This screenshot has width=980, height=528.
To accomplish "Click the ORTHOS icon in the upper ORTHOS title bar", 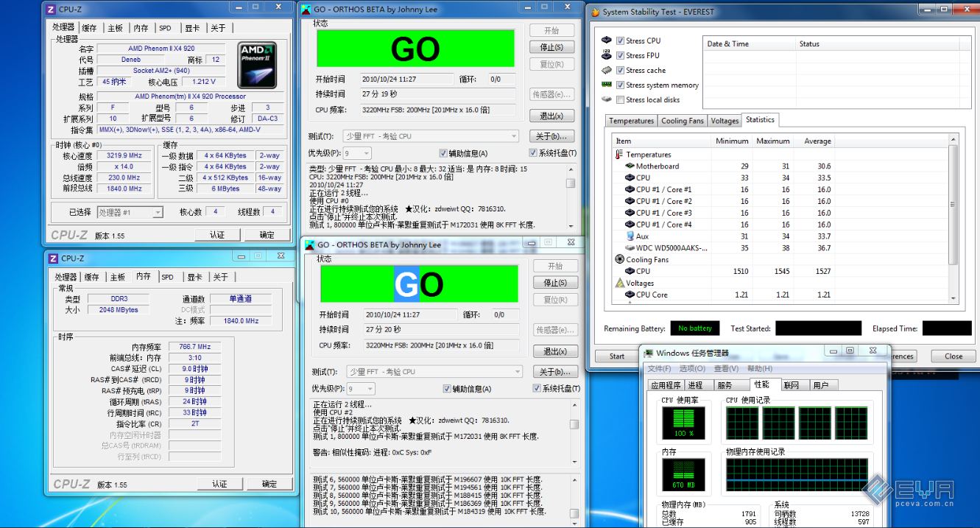I will (306, 10).
